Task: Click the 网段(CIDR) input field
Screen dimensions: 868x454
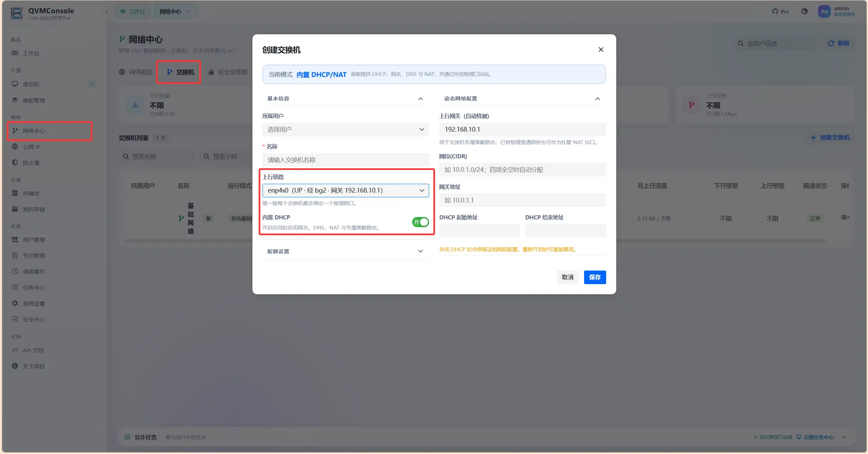Action: coord(522,170)
